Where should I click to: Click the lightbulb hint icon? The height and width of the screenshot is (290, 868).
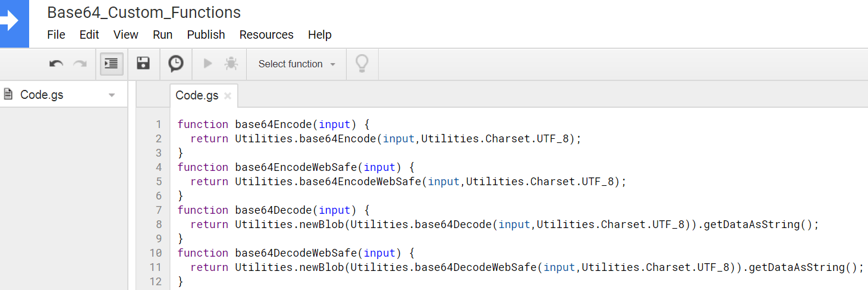361,64
